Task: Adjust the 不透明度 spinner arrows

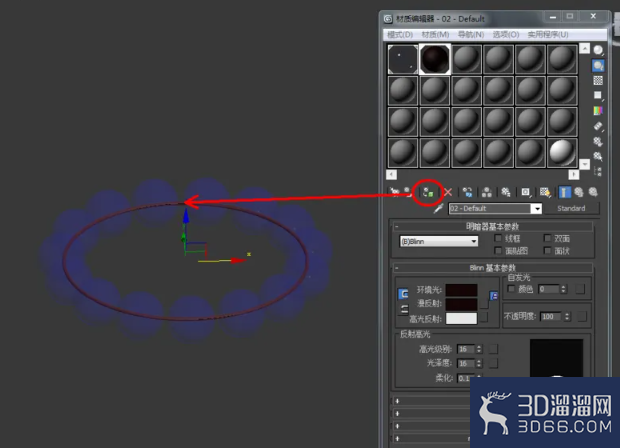Action: pyautogui.click(x=567, y=316)
